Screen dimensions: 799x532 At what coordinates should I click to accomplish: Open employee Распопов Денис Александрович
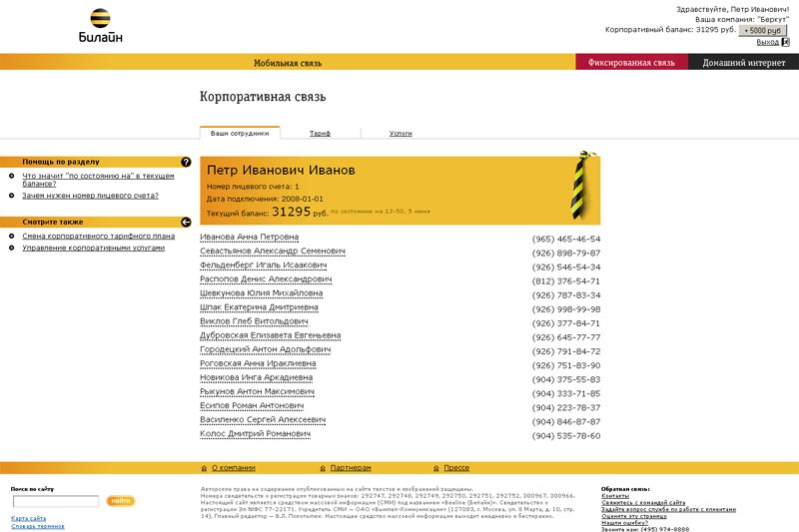click(x=266, y=279)
